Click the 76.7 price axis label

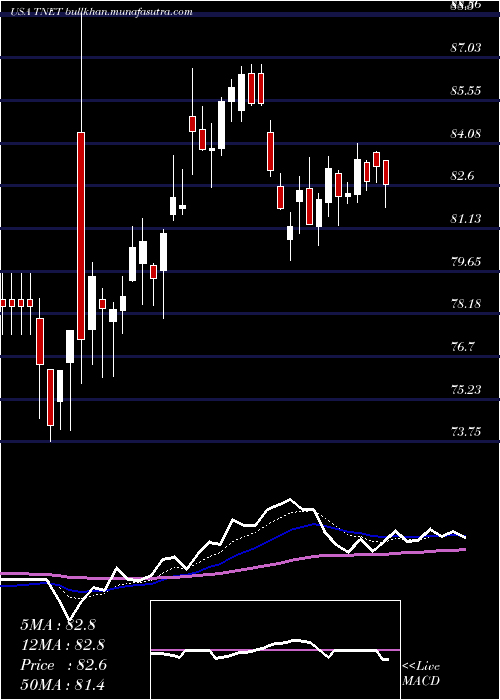click(462, 347)
